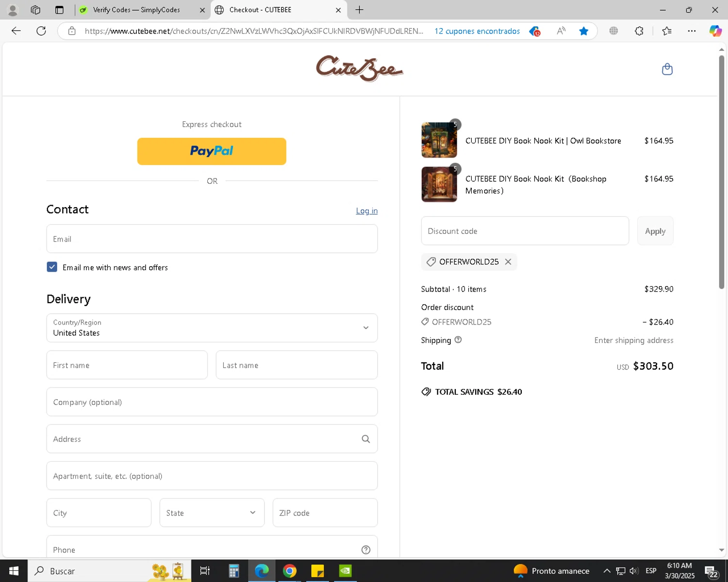728x582 pixels.
Task: Click the Phone field help icon
Action: (366, 550)
